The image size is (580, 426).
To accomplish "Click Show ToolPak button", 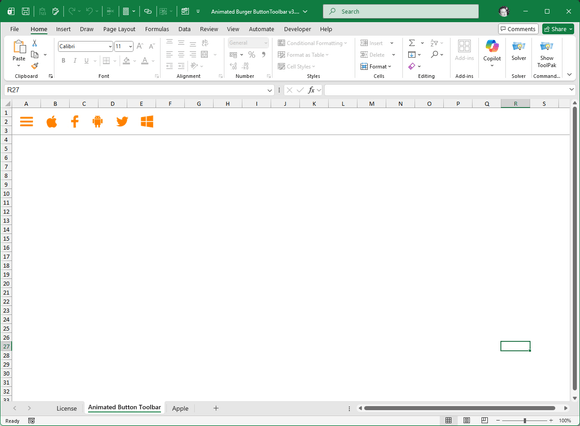I will [546, 54].
